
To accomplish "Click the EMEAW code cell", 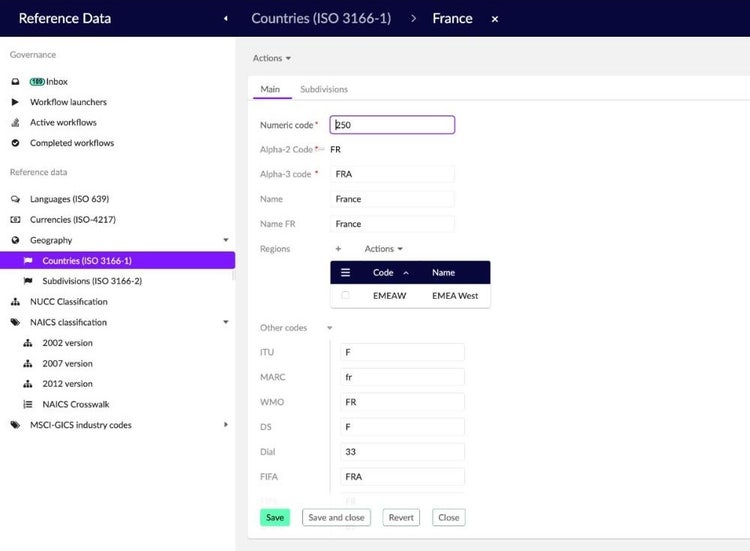I will (x=389, y=296).
